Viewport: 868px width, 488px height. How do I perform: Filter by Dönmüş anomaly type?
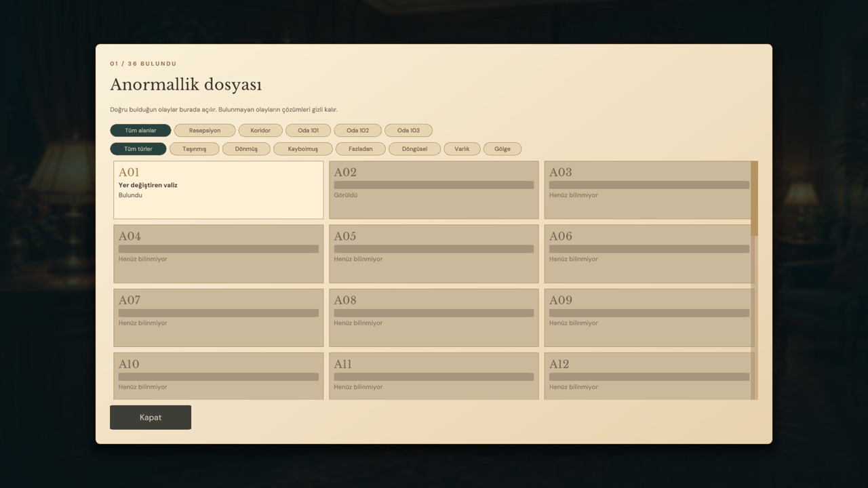(x=246, y=149)
